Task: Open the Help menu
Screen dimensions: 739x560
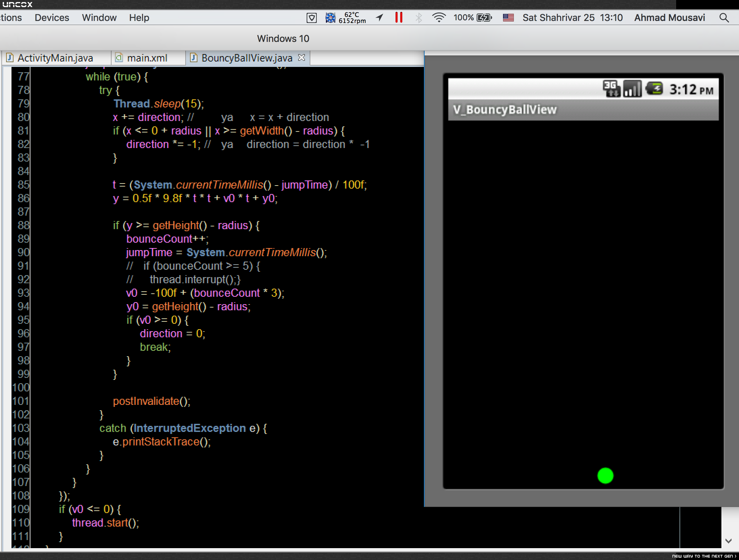Action: 139,18
